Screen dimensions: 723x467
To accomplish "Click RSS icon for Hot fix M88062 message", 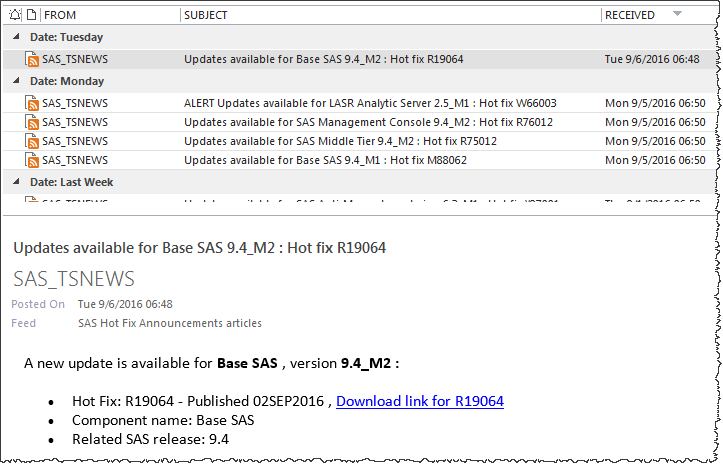I will point(32,160).
